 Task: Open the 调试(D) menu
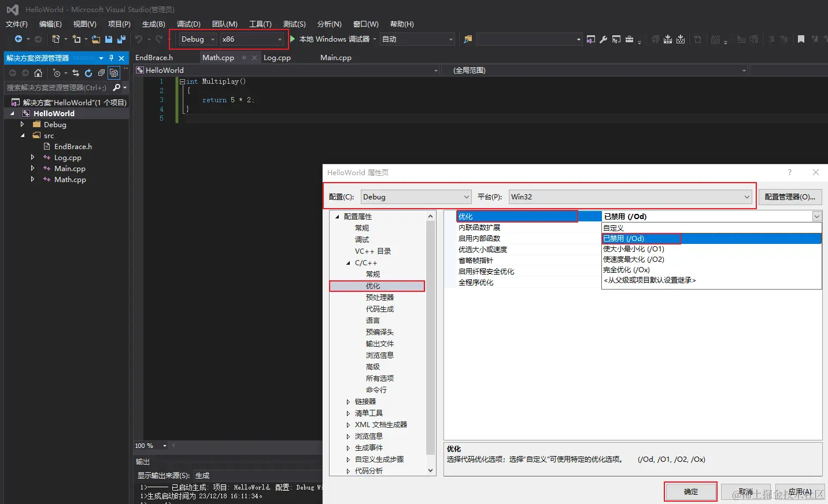click(x=188, y=24)
